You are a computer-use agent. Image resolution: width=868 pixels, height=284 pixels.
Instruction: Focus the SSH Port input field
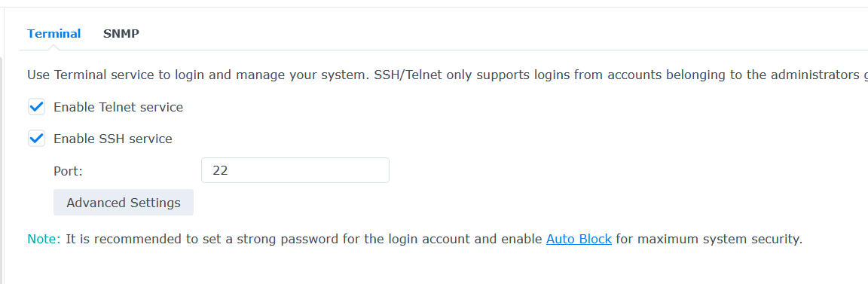pos(295,170)
